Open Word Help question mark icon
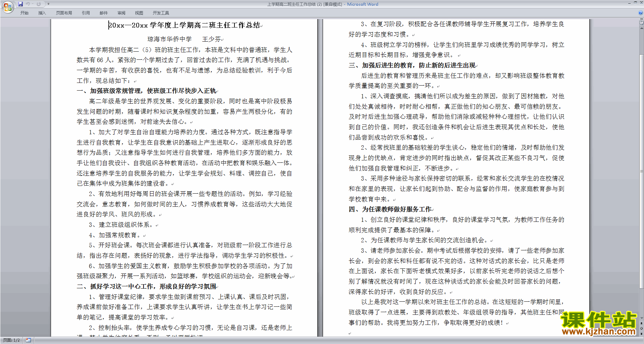The image size is (644, 344). coord(641,13)
